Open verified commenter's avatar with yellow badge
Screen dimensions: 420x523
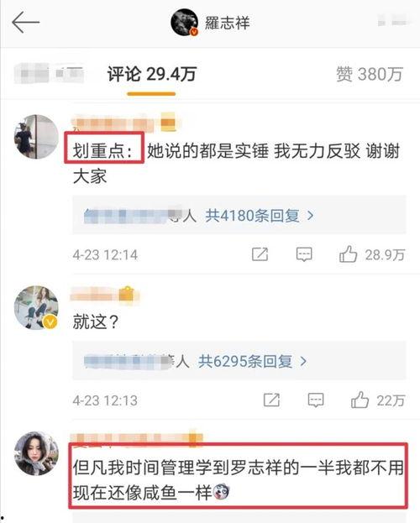[x=36, y=308]
